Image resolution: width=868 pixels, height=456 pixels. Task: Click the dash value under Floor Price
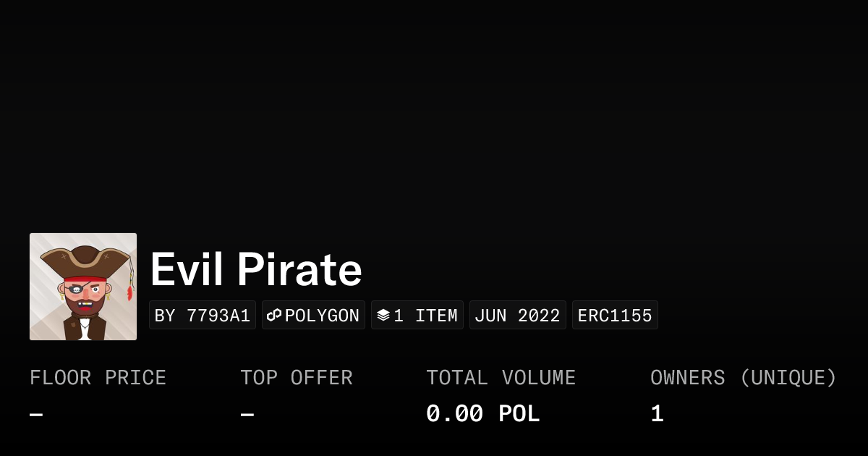[x=36, y=415]
